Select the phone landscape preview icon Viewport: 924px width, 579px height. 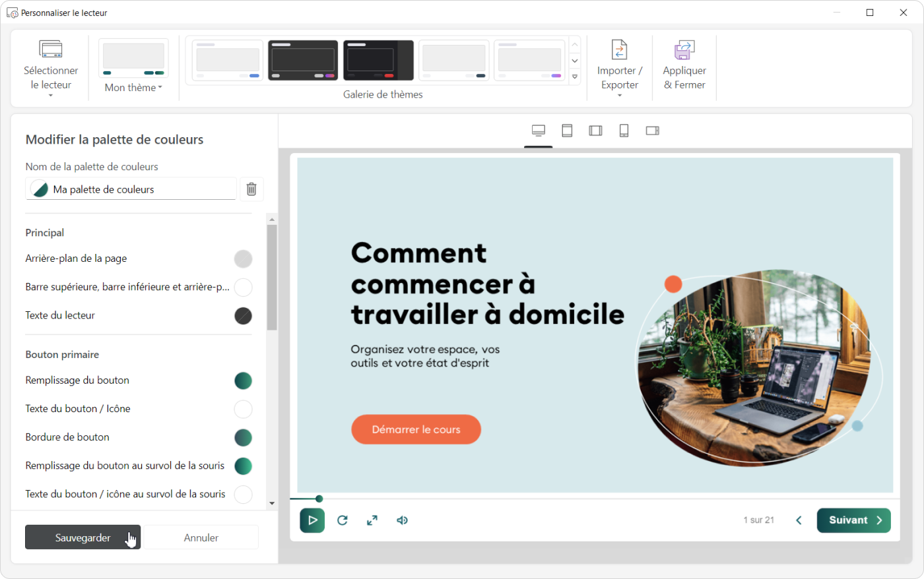(652, 131)
